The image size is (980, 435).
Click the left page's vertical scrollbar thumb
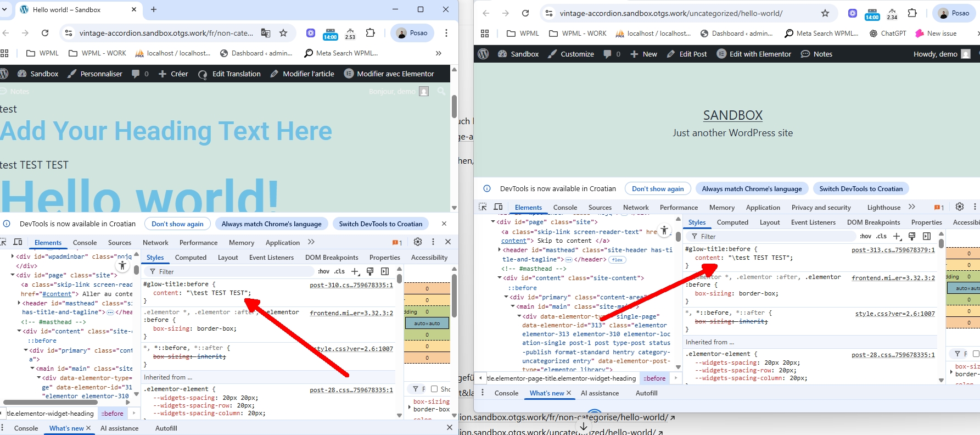click(x=454, y=106)
